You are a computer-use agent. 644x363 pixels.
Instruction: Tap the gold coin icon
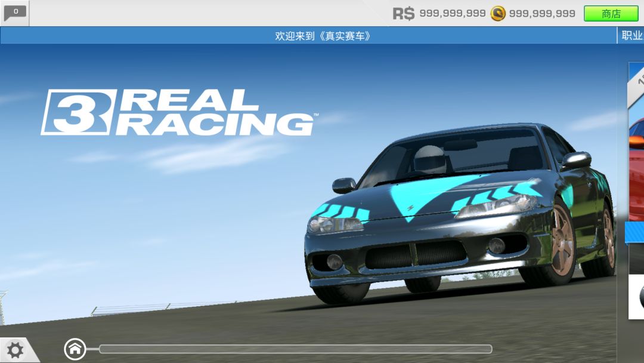(498, 14)
